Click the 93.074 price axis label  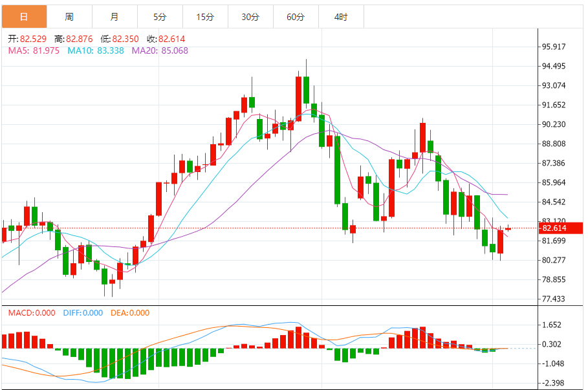tap(554, 85)
